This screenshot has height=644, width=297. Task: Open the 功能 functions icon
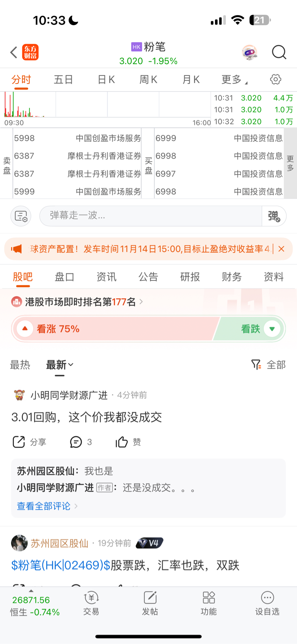tap(209, 603)
